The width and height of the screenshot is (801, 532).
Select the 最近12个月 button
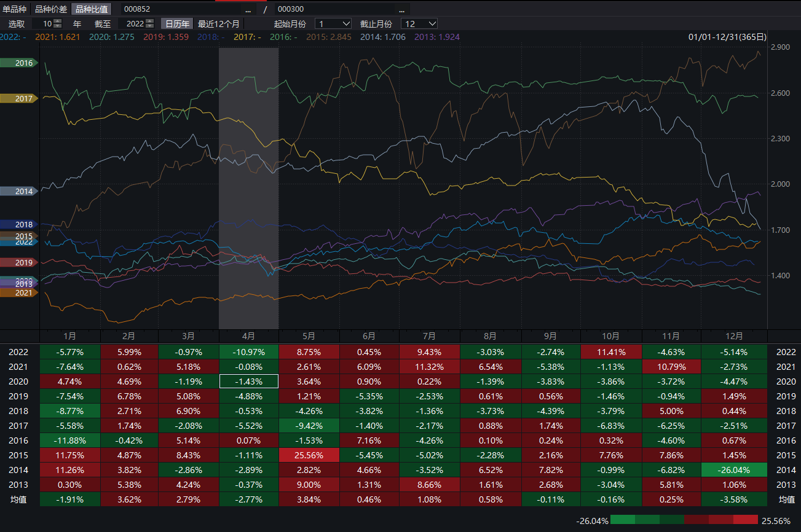pyautogui.click(x=218, y=23)
